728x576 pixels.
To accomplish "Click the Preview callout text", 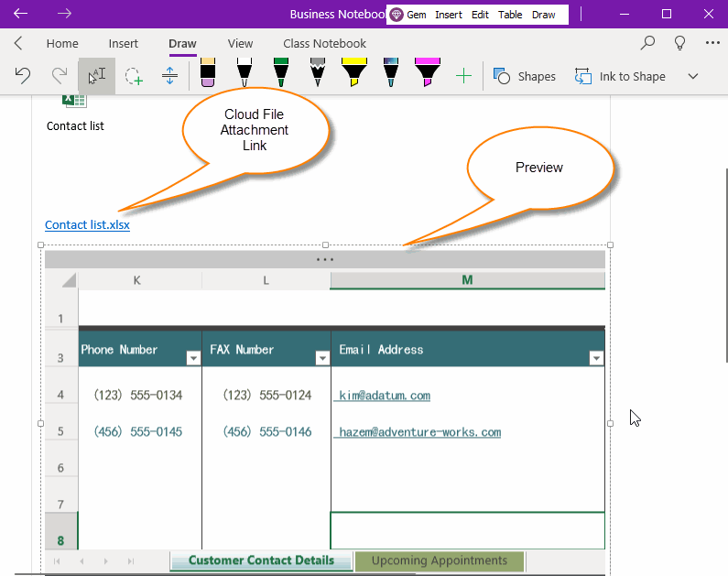I will pos(539,168).
